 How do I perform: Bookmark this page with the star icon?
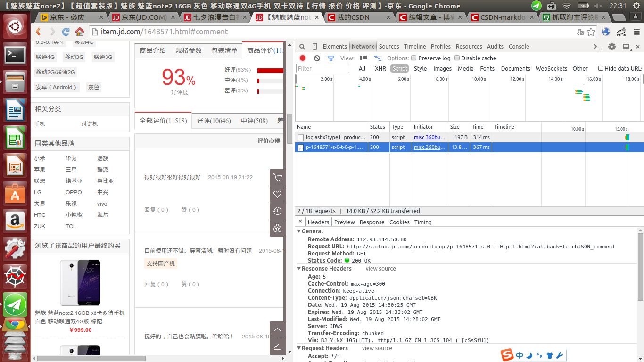pyautogui.click(x=591, y=32)
